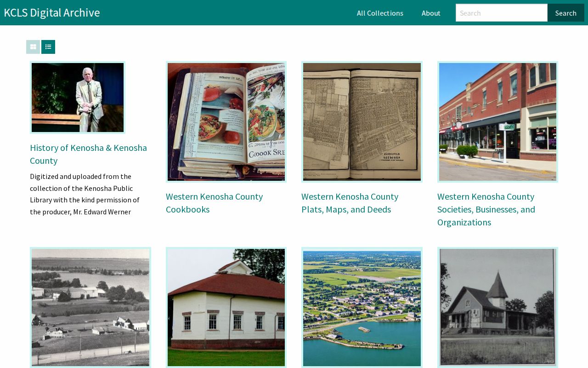Open Western Kenosha County Plats, Maps, and Deeds
Viewport: 588px width, 368px height.
click(350, 203)
